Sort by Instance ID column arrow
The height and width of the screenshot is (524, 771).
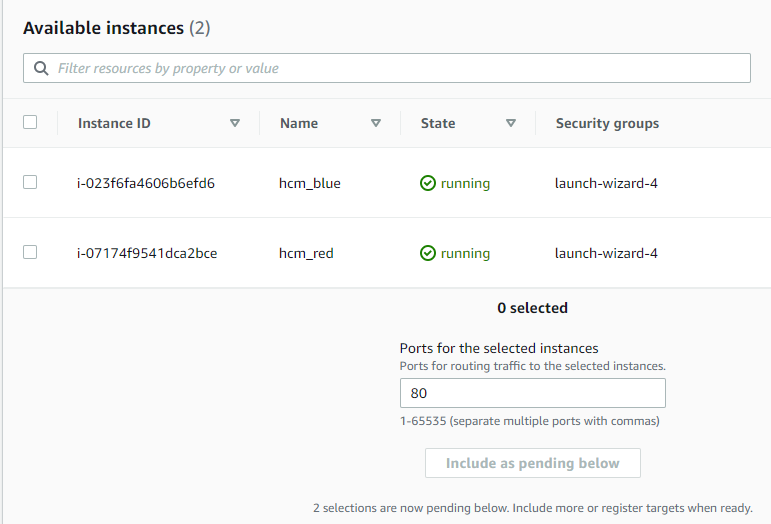[x=235, y=123]
